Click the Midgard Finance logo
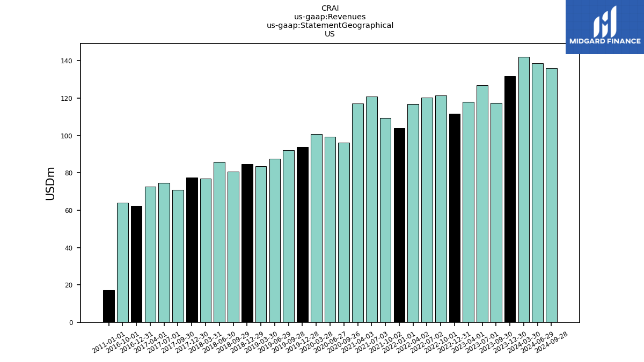This screenshot has height=362, width=644. click(x=605, y=27)
